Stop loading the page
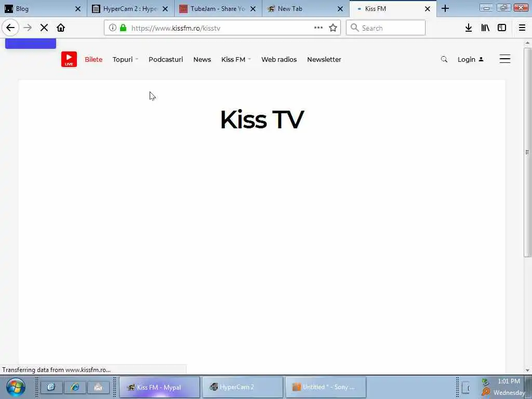Viewport: 532px width, 399px height. 44,28
